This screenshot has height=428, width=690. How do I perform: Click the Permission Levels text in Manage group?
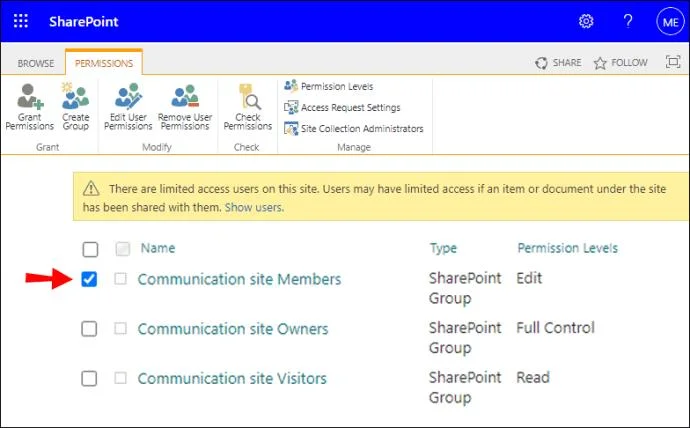point(337,86)
